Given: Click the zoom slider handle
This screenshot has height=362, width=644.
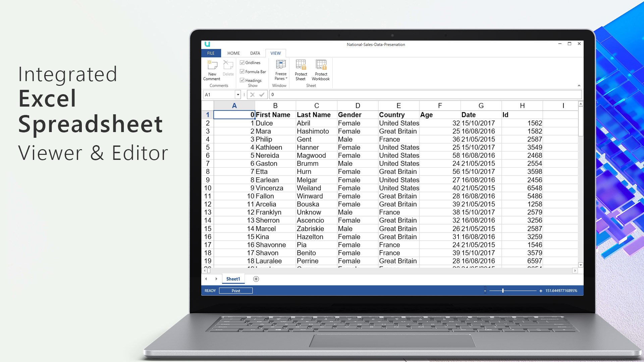Looking at the screenshot, I should point(503,291).
